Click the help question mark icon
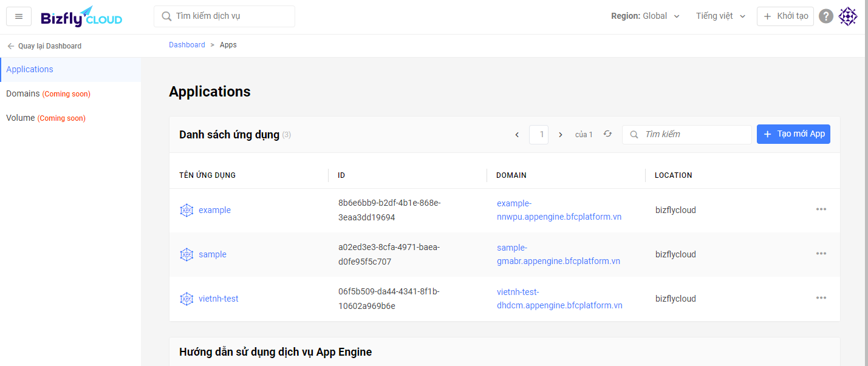Viewport: 868px width, 366px height. pyautogui.click(x=825, y=16)
